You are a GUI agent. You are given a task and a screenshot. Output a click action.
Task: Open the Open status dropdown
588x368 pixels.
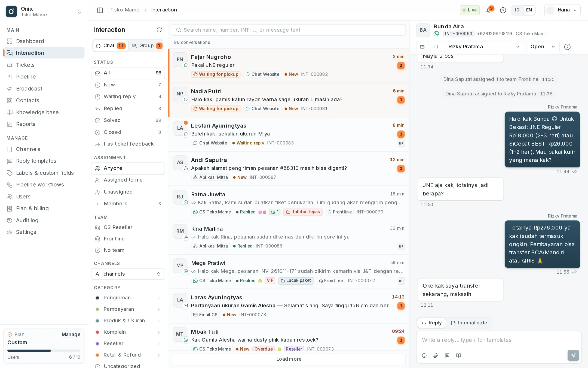543,47
